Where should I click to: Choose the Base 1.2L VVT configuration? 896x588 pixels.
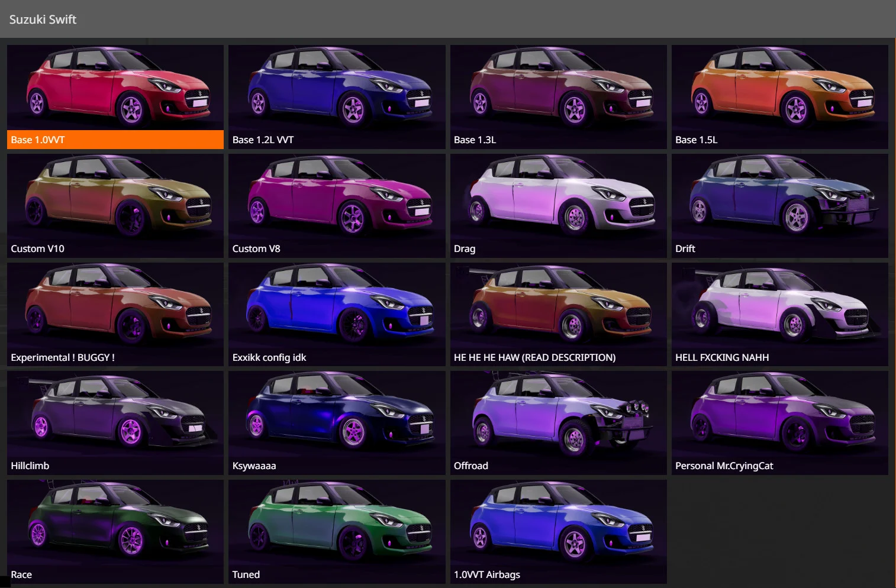tap(337, 89)
